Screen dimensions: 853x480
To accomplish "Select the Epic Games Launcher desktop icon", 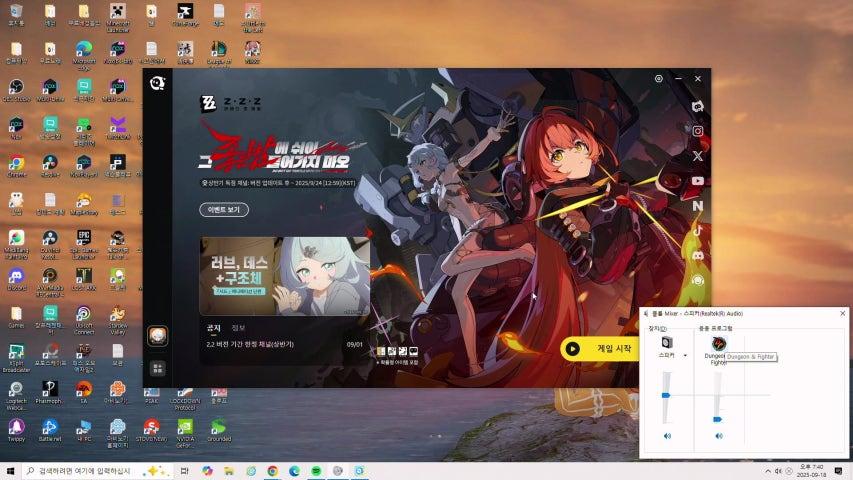I will point(84,245).
